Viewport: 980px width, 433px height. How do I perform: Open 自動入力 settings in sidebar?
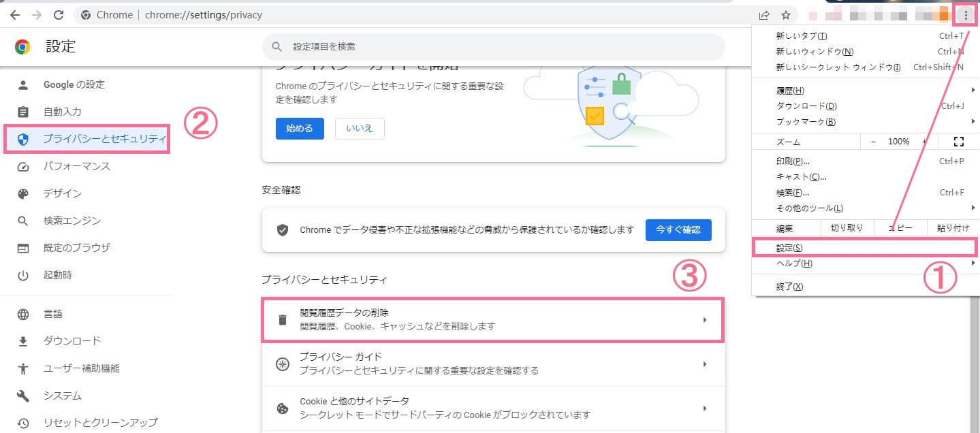point(85,112)
